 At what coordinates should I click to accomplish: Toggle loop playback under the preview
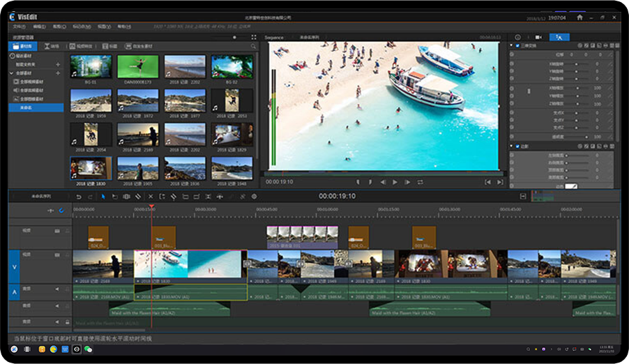click(x=420, y=182)
